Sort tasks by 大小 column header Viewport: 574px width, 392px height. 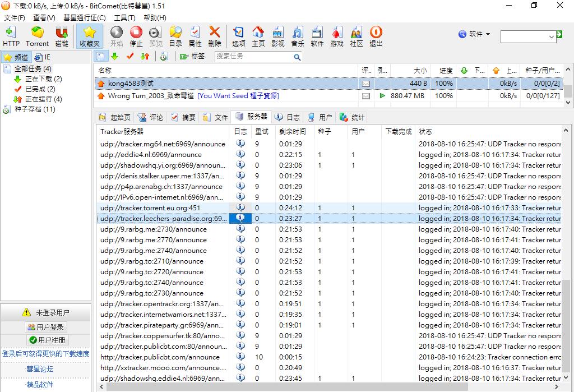[410, 70]
